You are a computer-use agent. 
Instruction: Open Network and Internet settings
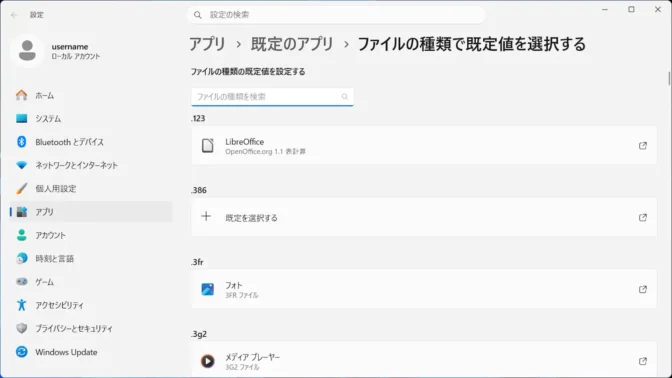point(91,165)
